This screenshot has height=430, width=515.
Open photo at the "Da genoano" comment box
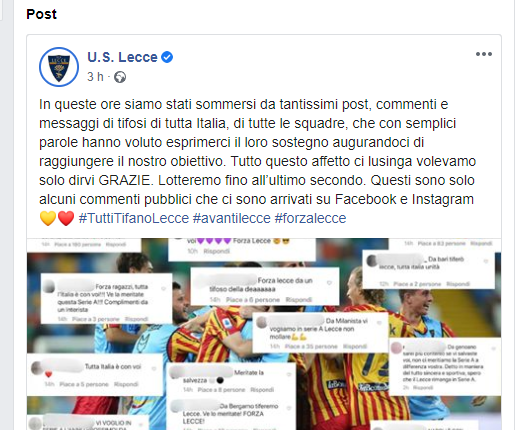pos(445,366)
